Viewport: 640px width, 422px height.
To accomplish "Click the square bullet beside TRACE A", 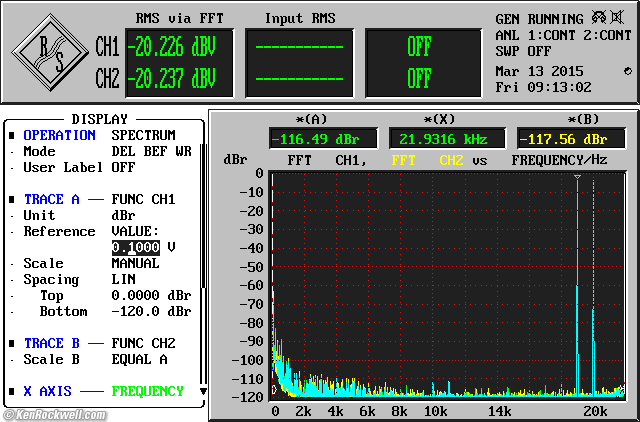I will (x=12, y=199).
